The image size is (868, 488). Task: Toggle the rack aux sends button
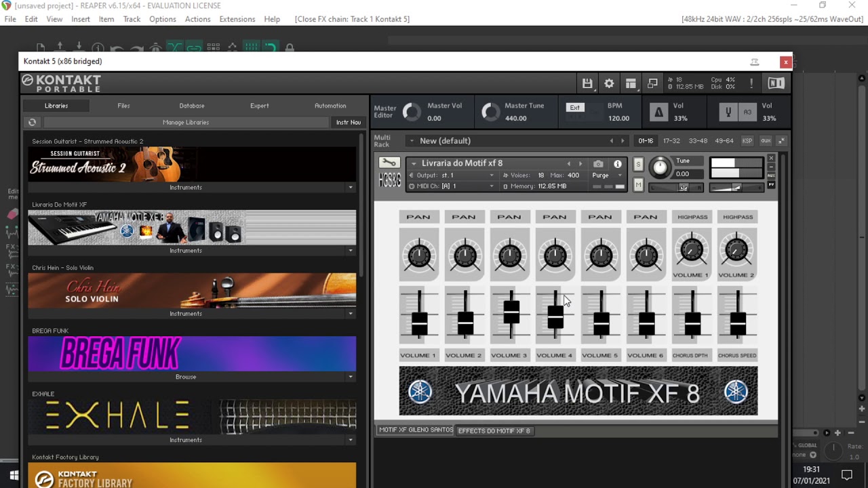pos(765,141)
